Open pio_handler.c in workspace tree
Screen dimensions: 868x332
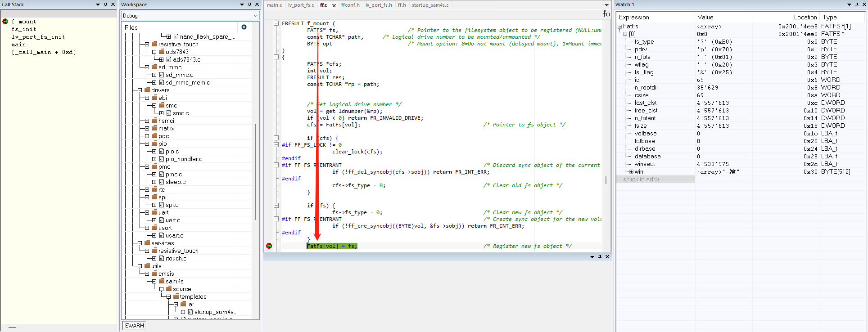184,159
